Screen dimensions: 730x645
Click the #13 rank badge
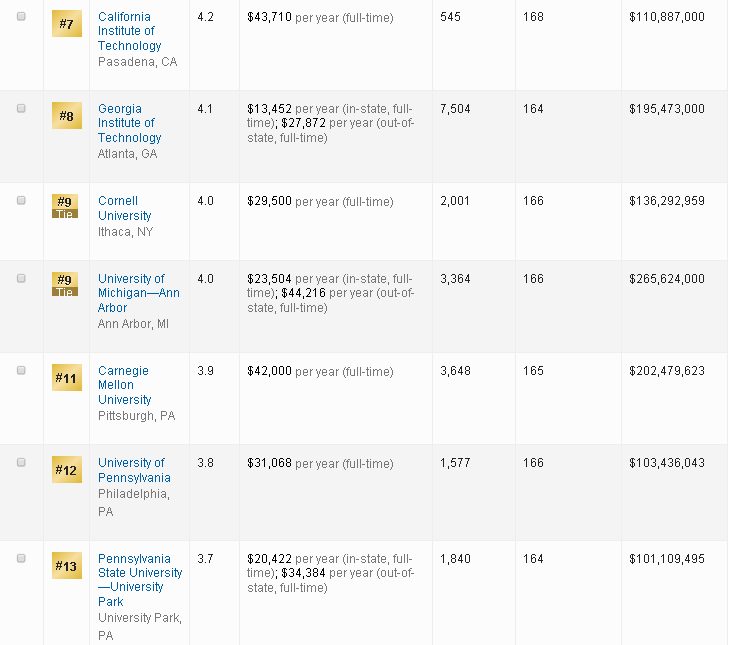66,566
